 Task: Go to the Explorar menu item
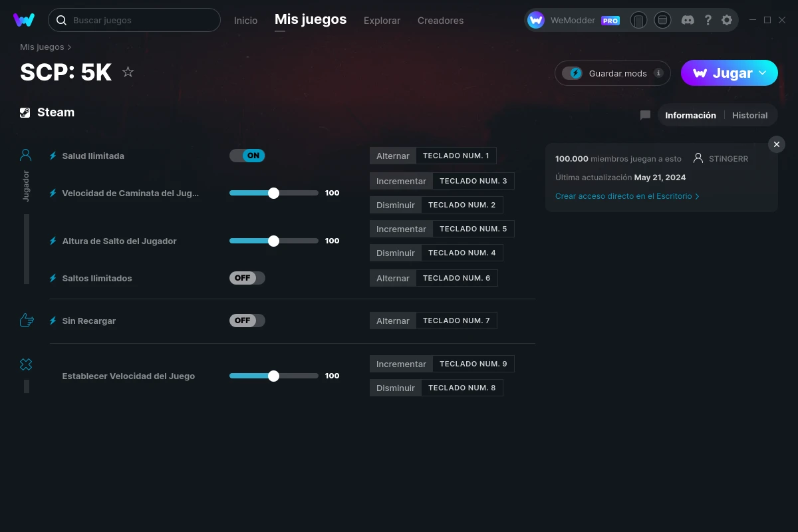pos(382,21)
